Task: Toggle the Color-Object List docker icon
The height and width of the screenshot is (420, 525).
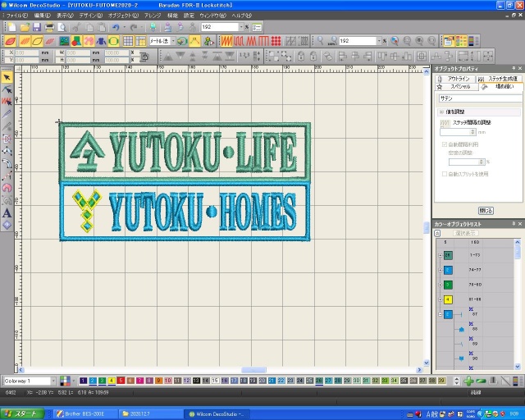Action: point(461,41)
